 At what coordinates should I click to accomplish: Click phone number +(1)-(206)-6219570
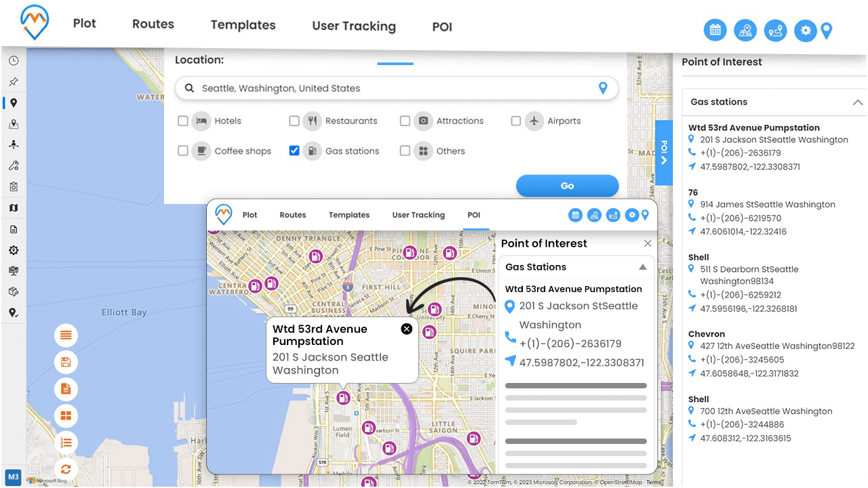tap(741, 218)
